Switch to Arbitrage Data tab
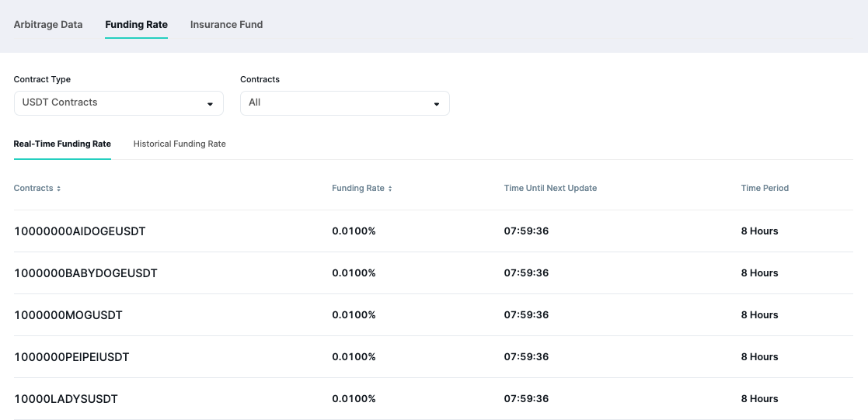 click(48, 25)
